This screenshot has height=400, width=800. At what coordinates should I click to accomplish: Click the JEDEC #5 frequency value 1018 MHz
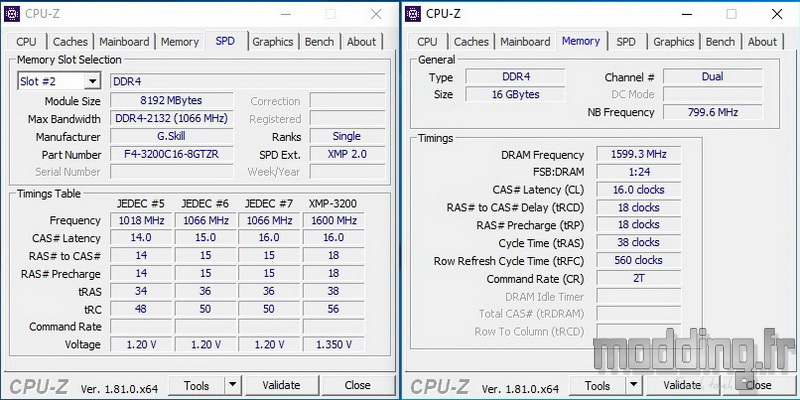pos(141,220)
